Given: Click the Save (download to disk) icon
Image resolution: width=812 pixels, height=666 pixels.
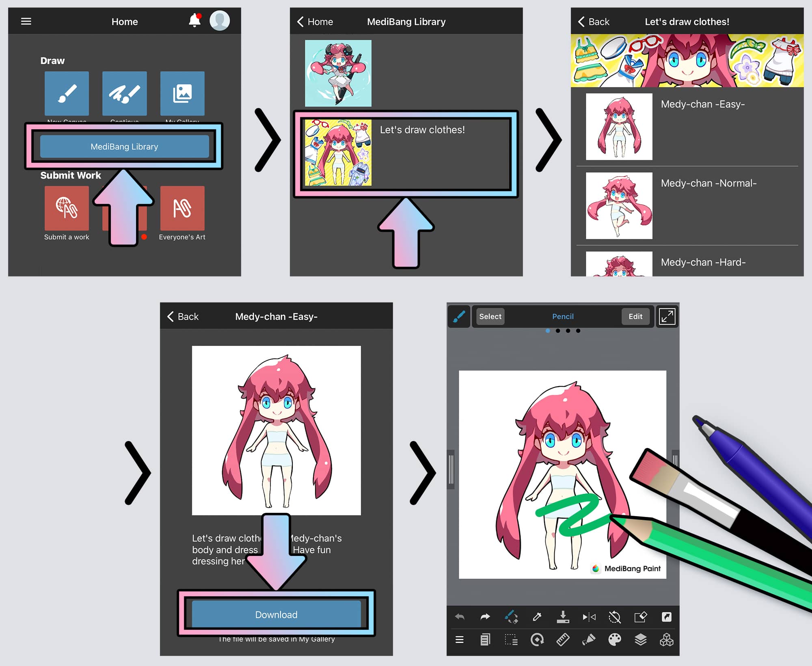Looking at the screenshot, I should tap(563, 617).
